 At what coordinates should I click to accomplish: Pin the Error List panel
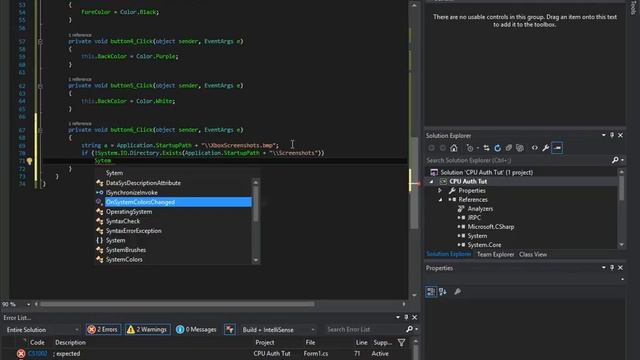(406, 317)
